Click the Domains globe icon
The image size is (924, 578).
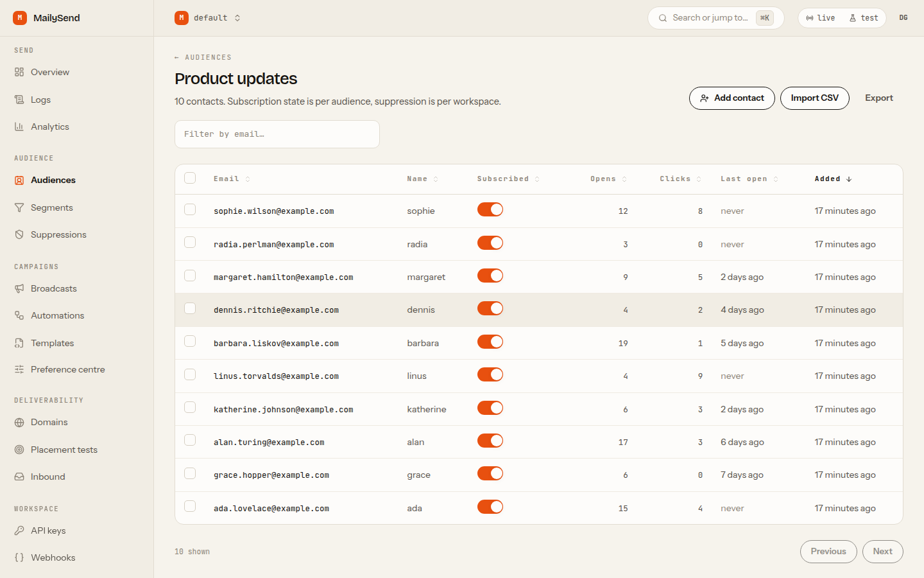[19, 422]
